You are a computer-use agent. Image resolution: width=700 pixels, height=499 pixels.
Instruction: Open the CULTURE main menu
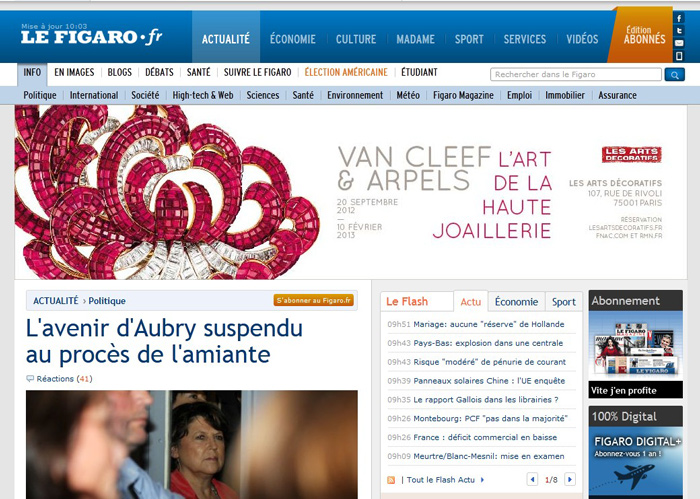pyautogui.click(x=356, y=39)
